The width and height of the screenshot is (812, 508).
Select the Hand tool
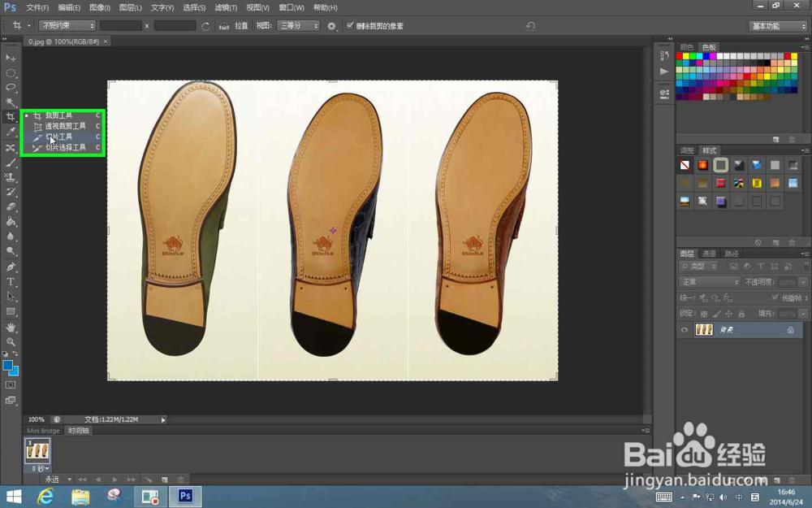11,327
